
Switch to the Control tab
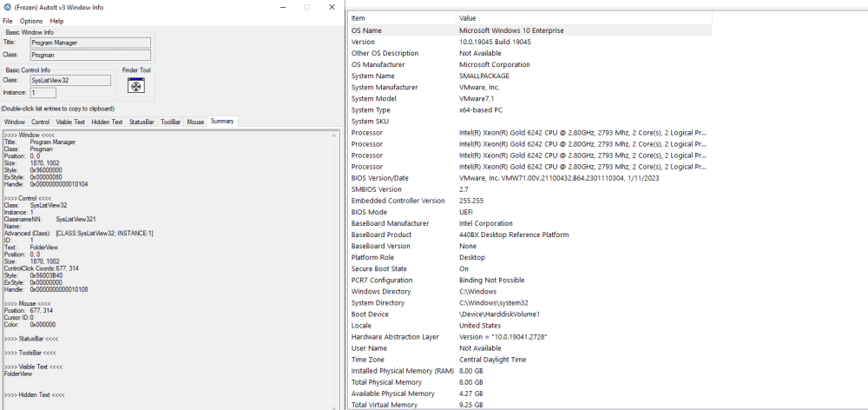[41, 122]
